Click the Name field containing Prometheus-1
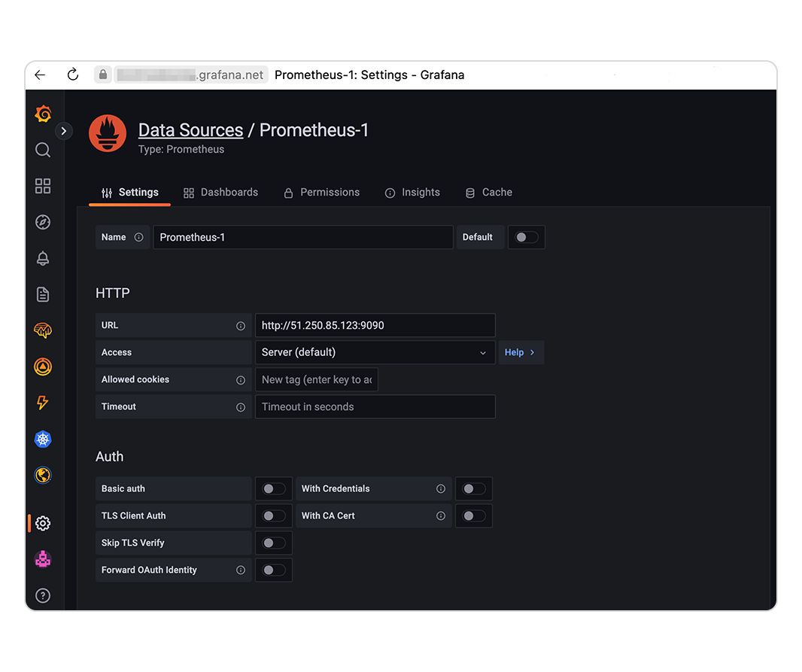The image size is (802, 672). (302, 237)
